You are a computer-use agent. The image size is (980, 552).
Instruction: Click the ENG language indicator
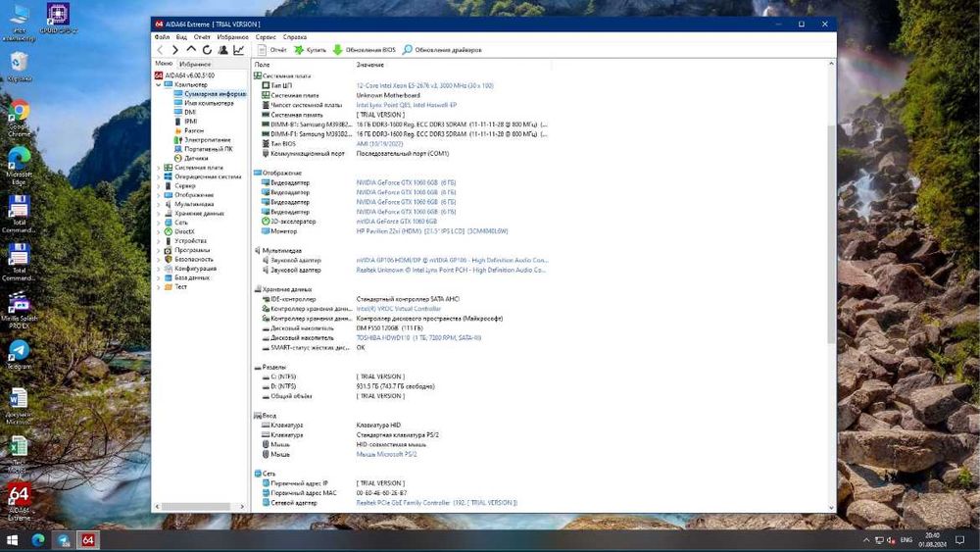click(x=906, y=540)
